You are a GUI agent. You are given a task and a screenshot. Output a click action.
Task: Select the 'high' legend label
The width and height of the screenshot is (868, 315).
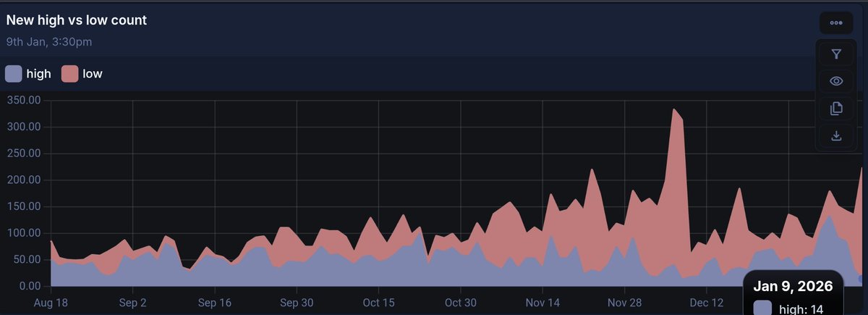(38, 73)
